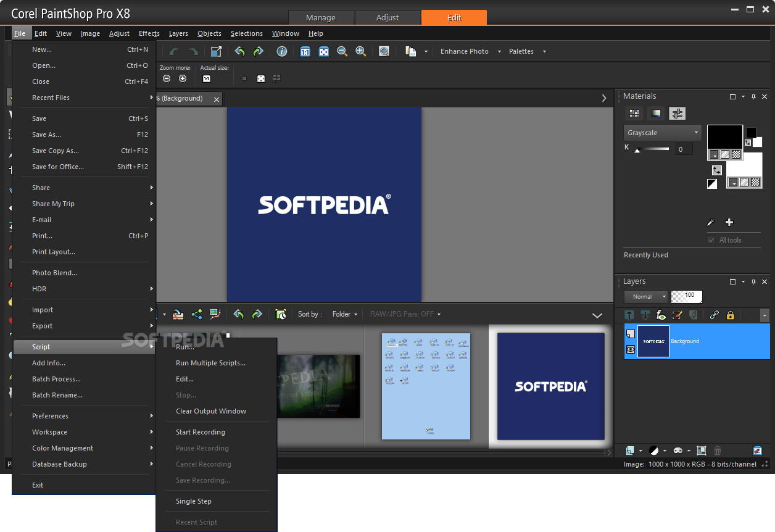Toggle foreground transparent material button

click(x=736, y=154)
